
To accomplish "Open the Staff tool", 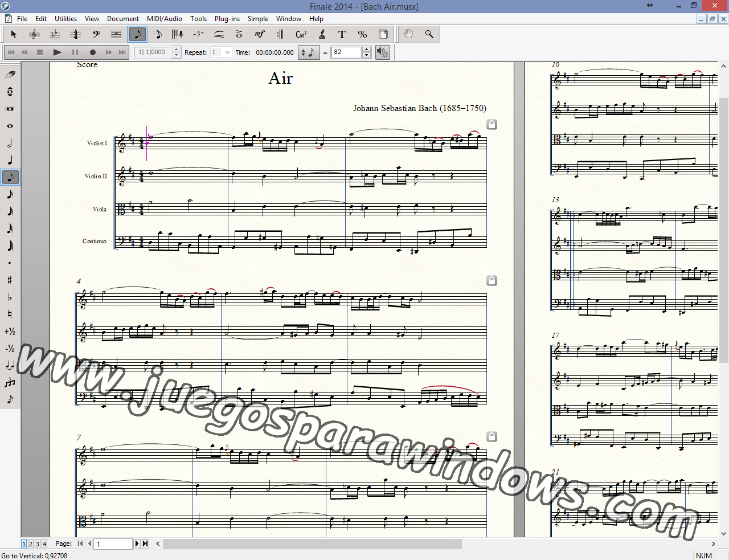I will coord(34,35).
